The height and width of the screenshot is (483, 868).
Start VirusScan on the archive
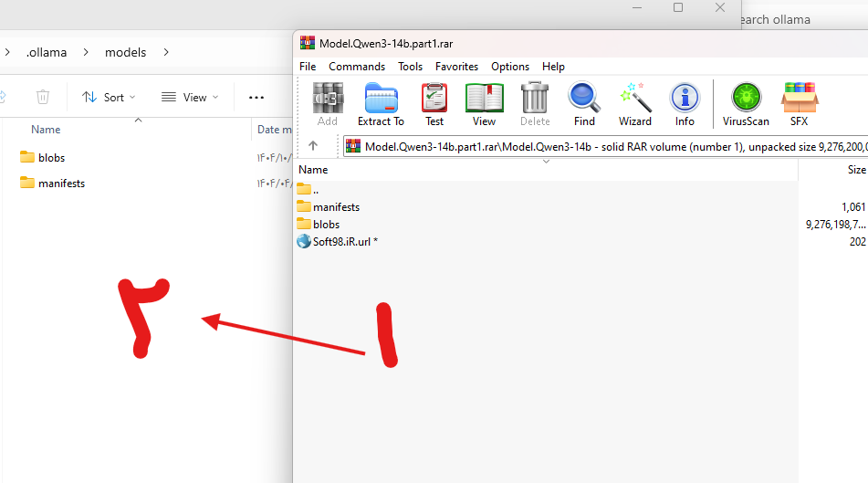(746, 104)
